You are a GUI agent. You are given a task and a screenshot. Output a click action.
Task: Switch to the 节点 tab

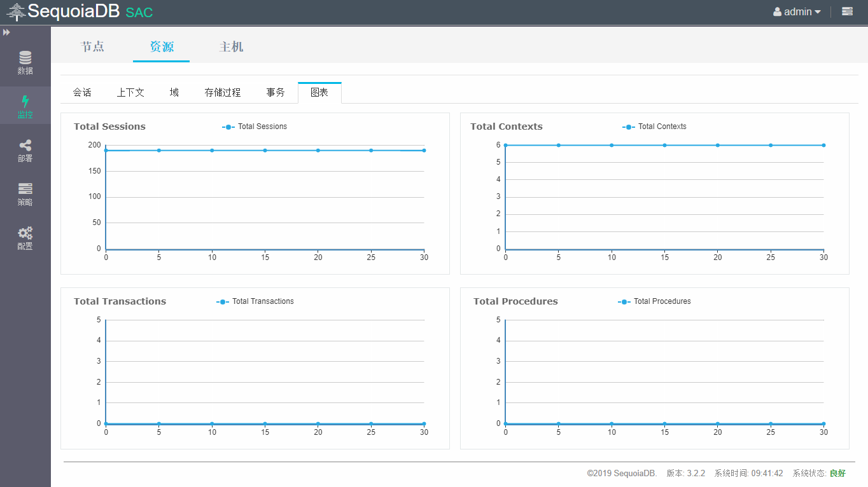coord(92,47)
